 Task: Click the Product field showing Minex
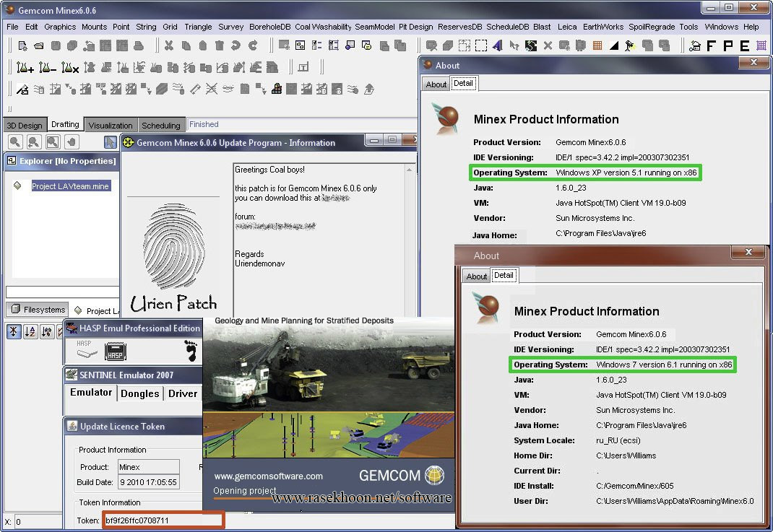click(148, 467)
